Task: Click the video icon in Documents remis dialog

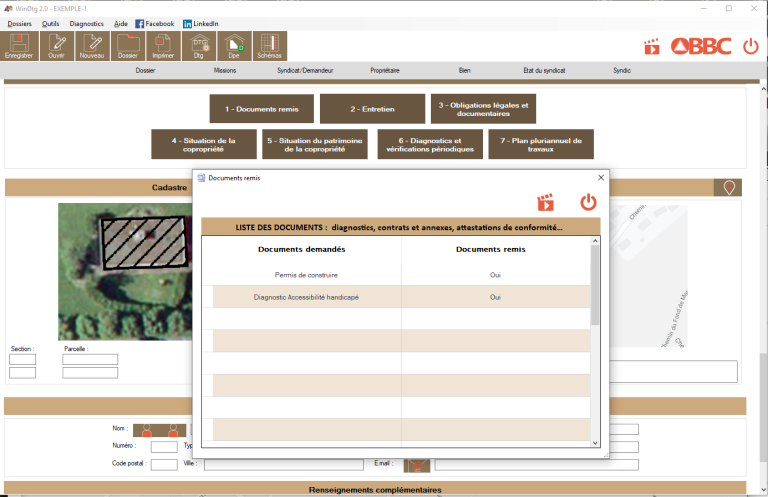Action: (x=545, y=202)
